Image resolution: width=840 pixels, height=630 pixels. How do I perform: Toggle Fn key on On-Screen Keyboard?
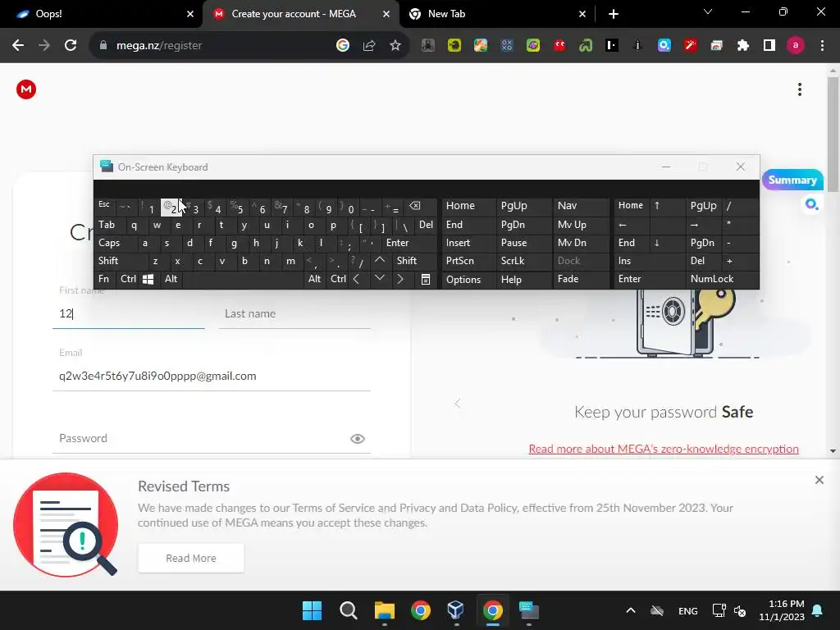[x=103, y=279]
